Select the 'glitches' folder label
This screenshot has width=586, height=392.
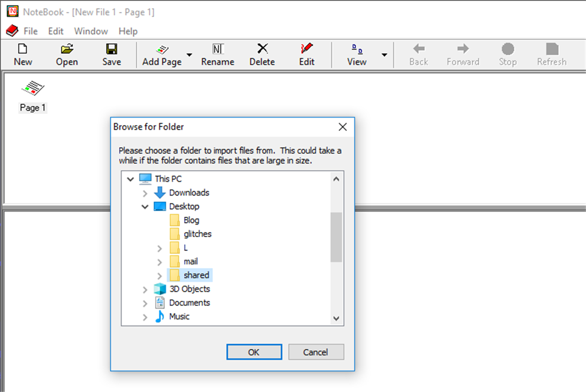pyautogui.click(x=197, y=234)
